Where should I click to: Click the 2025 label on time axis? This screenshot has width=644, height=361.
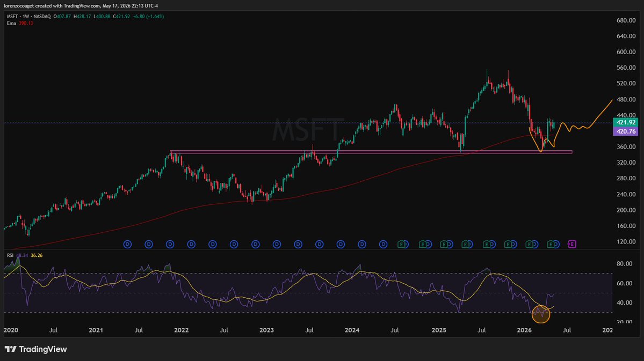(x=439, y=330)
